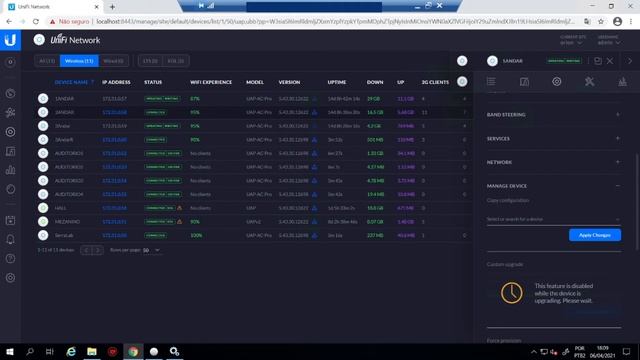Open the taskbar search icon
640x360 pixels.
30,351
